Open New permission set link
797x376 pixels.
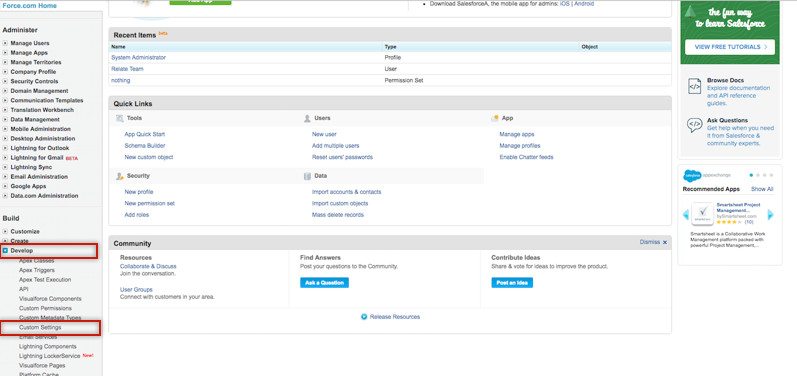pyautogui.click(x=149, y=203)
